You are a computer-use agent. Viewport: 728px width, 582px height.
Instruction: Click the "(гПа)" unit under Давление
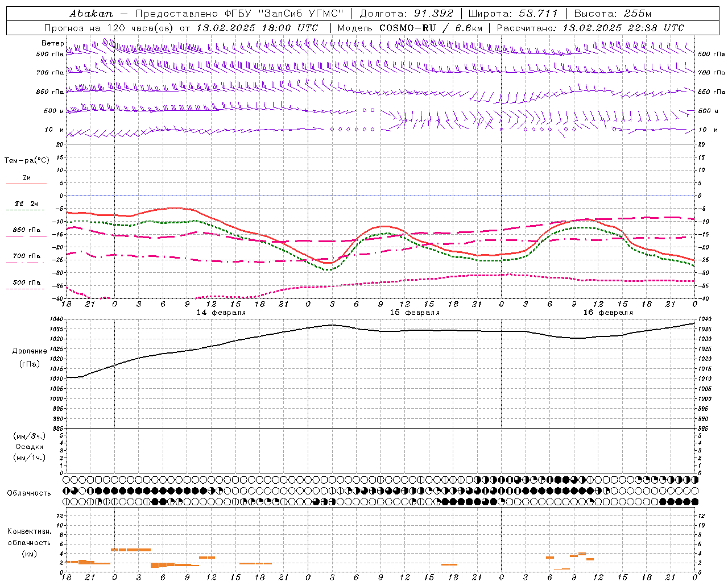pyautogui.click(x=30, y=364)
